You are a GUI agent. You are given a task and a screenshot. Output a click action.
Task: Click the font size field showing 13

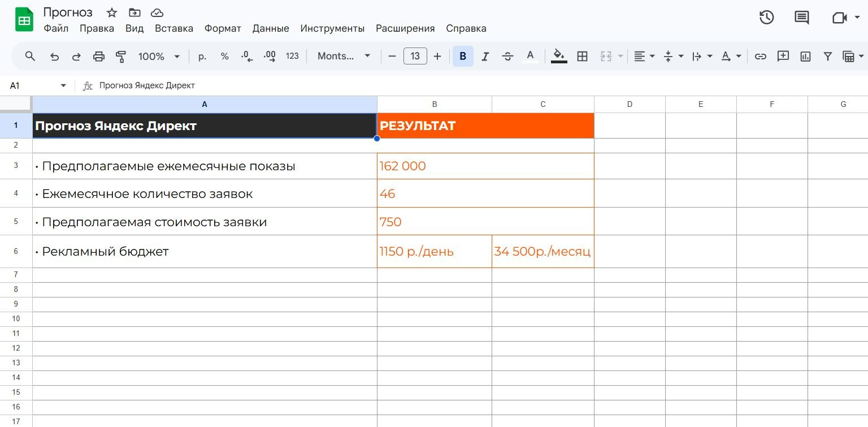[x=415, y=56]
